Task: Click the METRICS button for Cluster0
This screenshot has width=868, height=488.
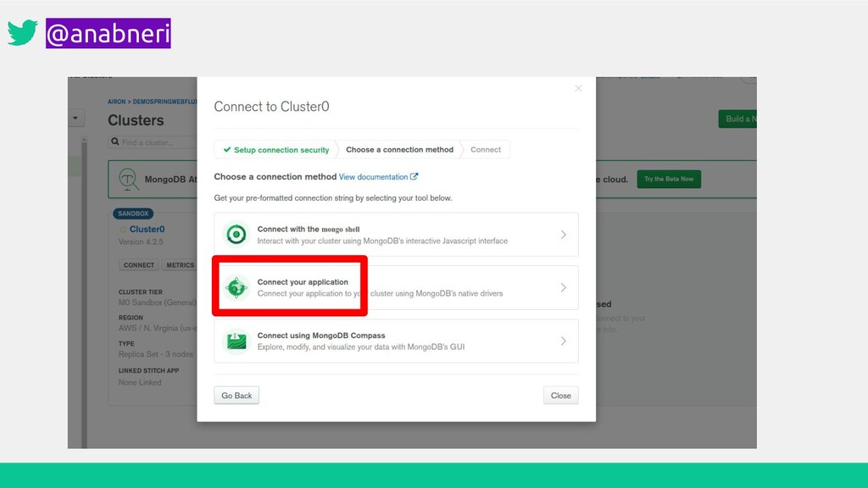Action: point(180,265)
